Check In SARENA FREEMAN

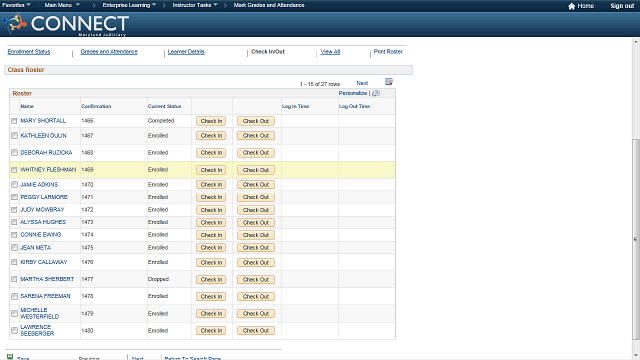click(211, 296)
